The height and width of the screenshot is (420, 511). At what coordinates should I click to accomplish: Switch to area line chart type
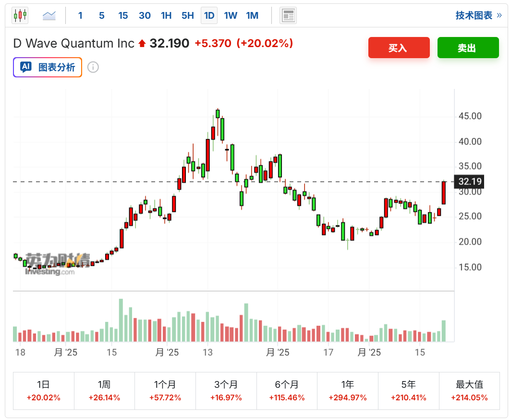coord(49,15)
